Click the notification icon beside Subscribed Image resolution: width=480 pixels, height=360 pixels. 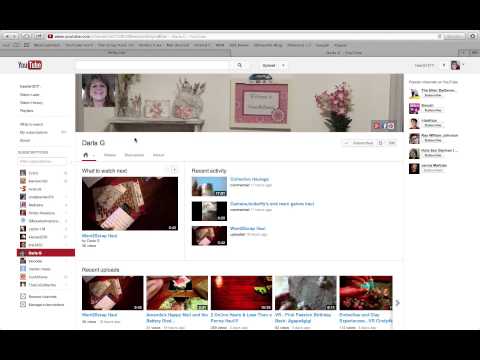tap(380, 143)
